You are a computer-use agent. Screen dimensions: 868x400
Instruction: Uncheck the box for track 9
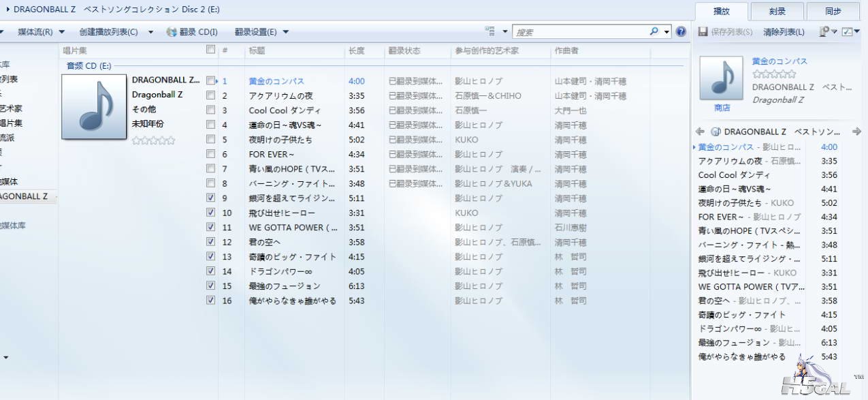[210, 198]
